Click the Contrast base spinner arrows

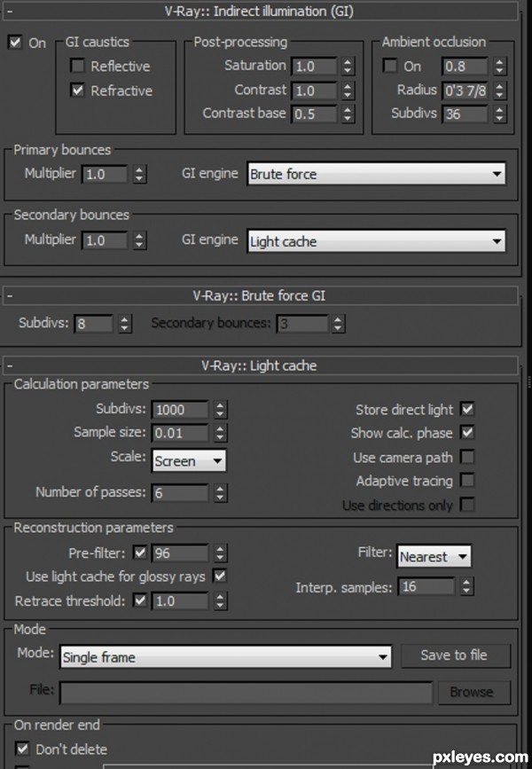[x=348, y=114]
